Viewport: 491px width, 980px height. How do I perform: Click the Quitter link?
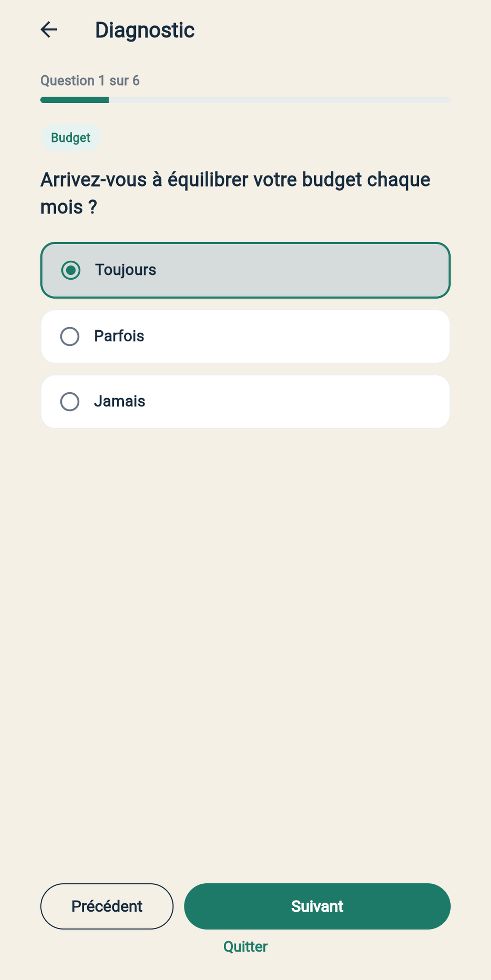coord(245,946)
